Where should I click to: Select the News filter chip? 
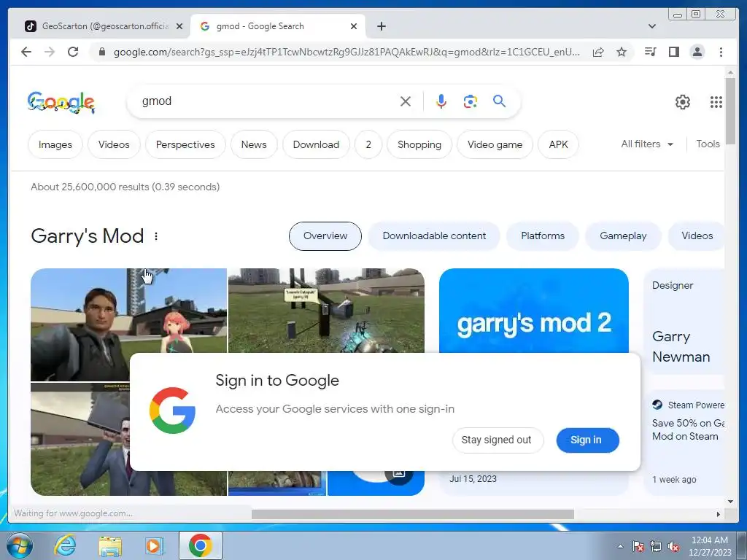click(x=254, y=144)
